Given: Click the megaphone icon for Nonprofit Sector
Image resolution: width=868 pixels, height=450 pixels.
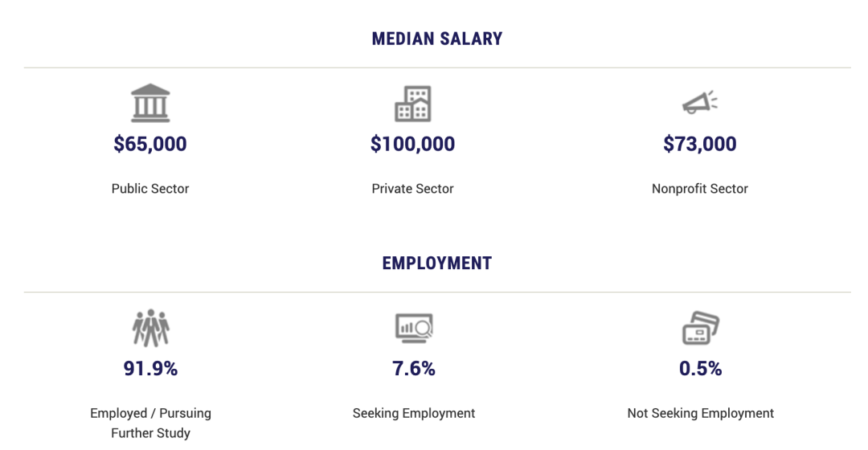Looking at the screenshot, I should (700, 102).
